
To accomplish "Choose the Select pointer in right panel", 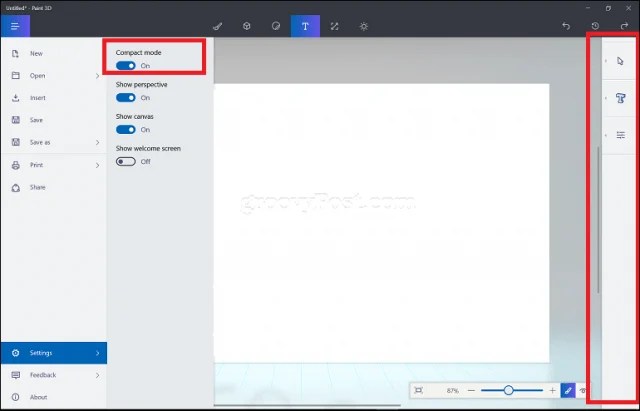I will point(620,61).
